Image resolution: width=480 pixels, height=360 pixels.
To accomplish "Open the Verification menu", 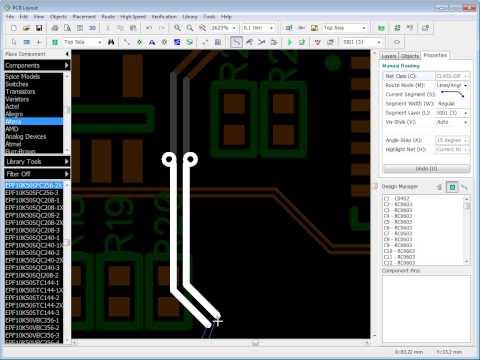I will click(164, 17).
